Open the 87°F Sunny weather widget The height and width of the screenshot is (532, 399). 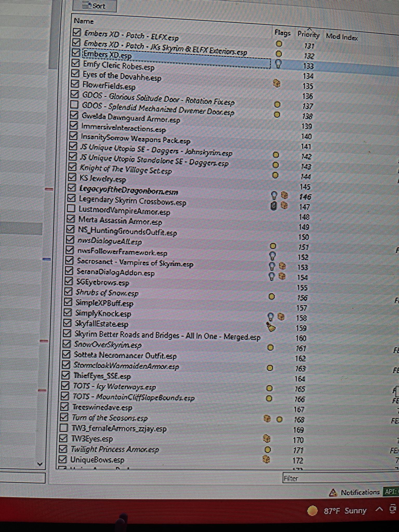click(x=337, y=511)
